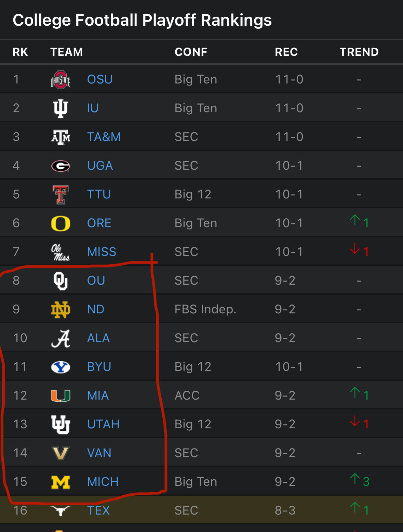Open the OU team link

click(96, 281)
